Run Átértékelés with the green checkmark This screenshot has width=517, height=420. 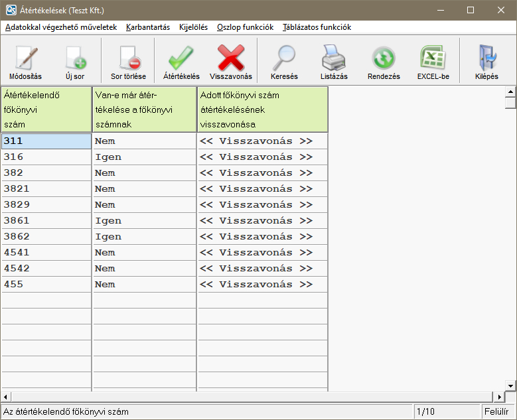[181, 61]
